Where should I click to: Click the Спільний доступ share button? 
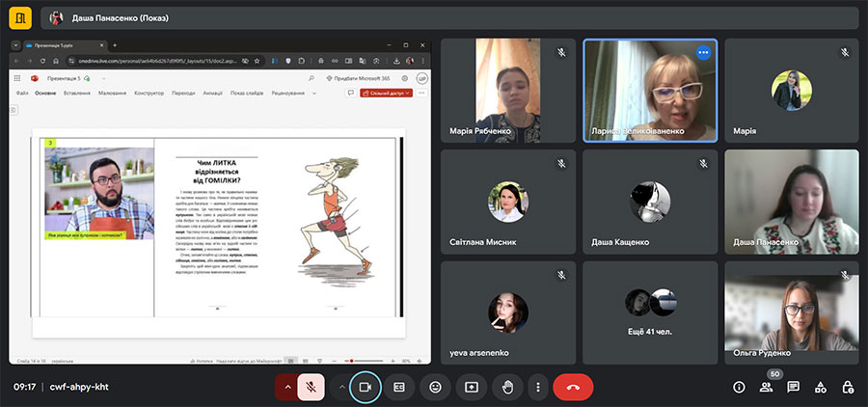tap(387, 93)
